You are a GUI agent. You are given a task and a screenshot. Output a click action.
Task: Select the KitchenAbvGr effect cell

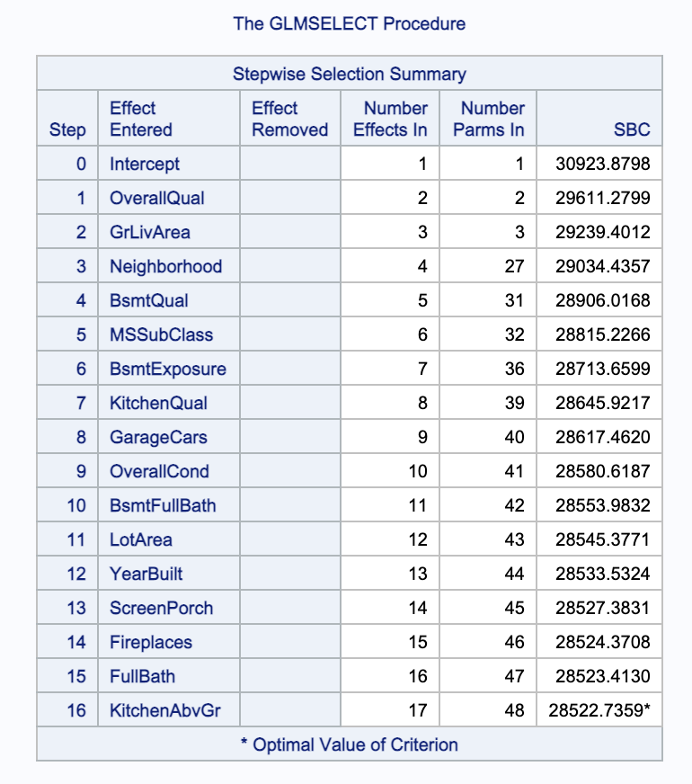click(x=164, y=710)
